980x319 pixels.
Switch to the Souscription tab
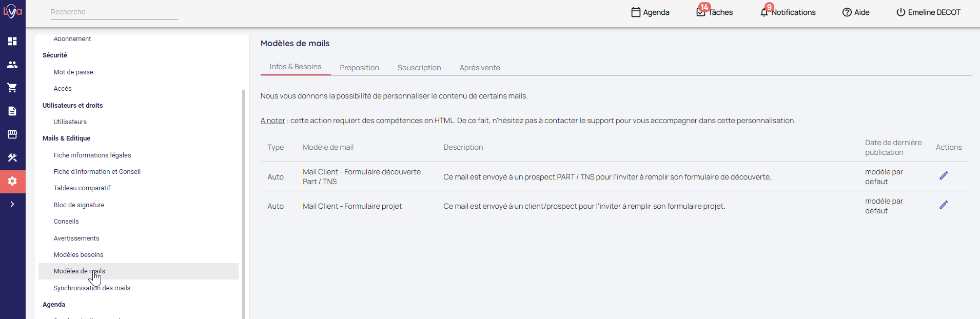pos(419,68)
